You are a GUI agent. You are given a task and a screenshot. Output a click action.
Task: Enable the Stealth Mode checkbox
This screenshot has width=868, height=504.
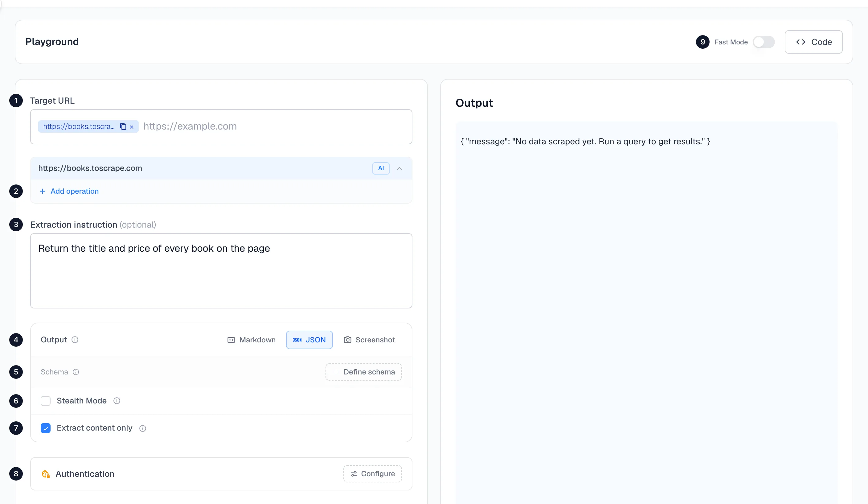click(46, 401)
